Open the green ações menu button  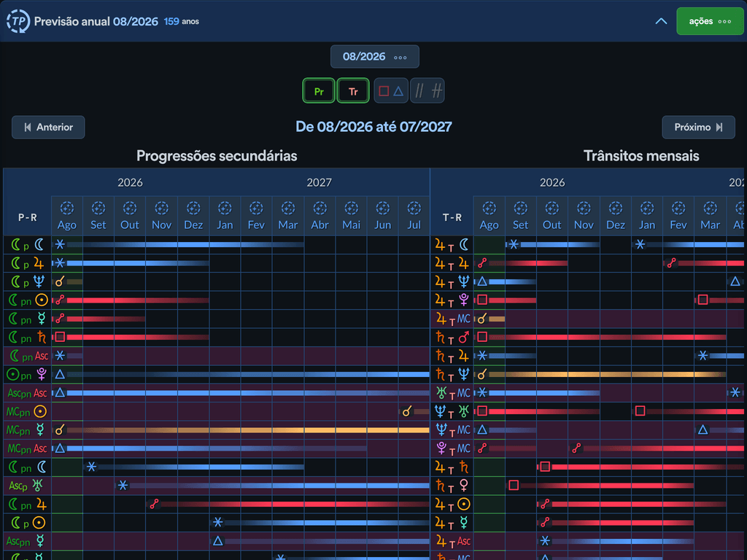[x=710, y=21]
